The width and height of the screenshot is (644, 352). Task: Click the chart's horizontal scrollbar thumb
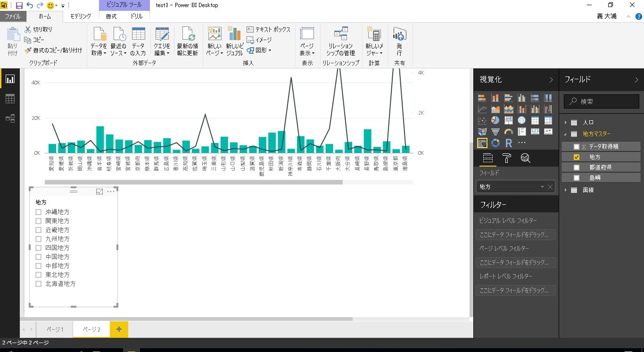pos(193,182)
